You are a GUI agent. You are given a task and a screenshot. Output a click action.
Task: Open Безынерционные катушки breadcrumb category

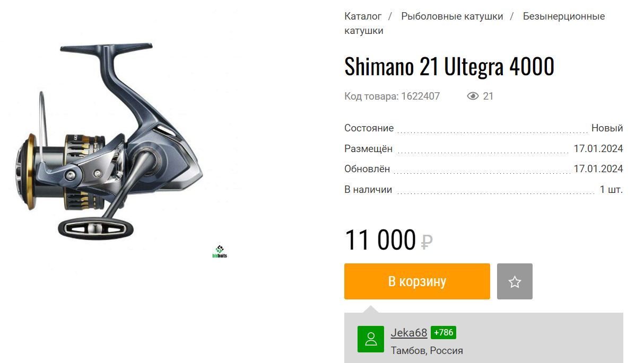475,23
